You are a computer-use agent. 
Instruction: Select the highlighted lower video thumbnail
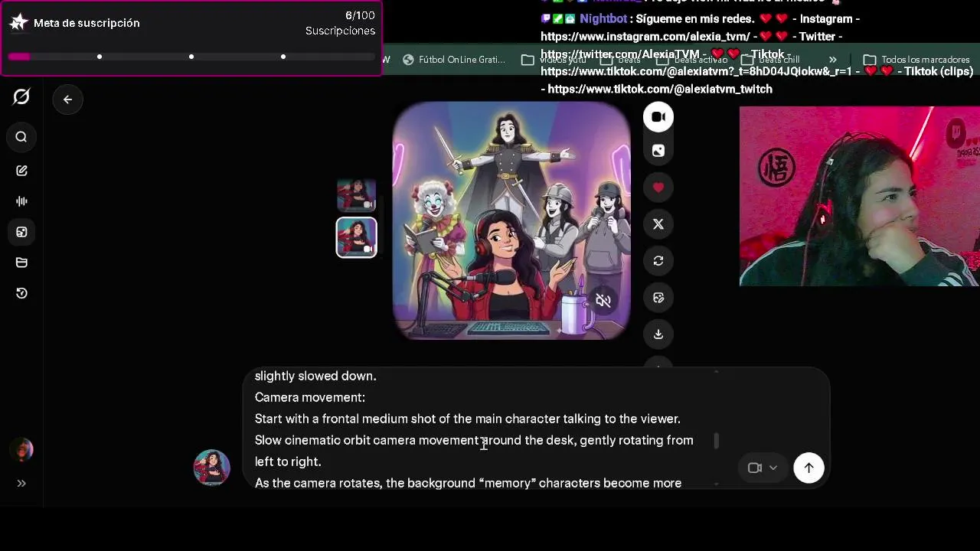[x=357, y=237]
